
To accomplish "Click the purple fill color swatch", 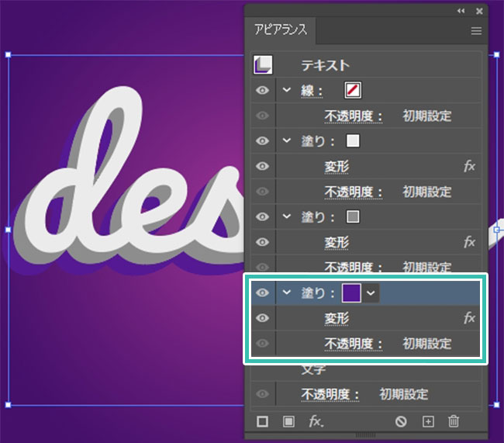I will tap(351, 292).
